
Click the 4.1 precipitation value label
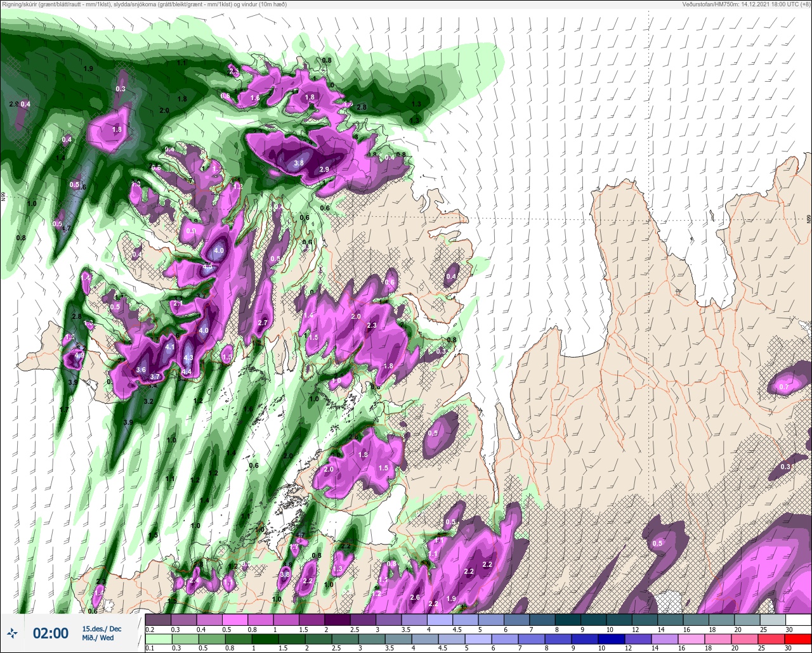click(170, 347)
